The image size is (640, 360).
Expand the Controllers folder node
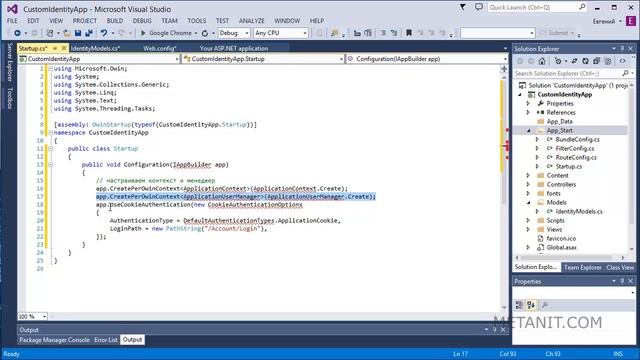coord(528,184)
